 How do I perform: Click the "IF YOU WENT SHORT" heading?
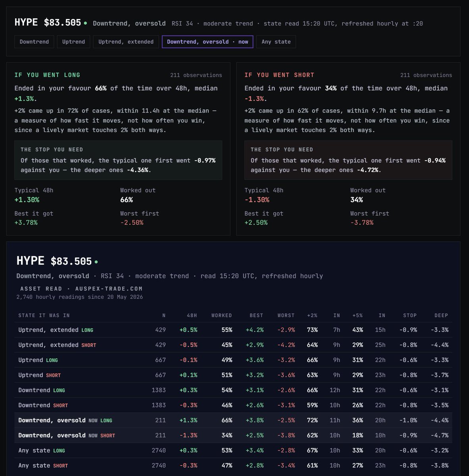click(279, 75)
